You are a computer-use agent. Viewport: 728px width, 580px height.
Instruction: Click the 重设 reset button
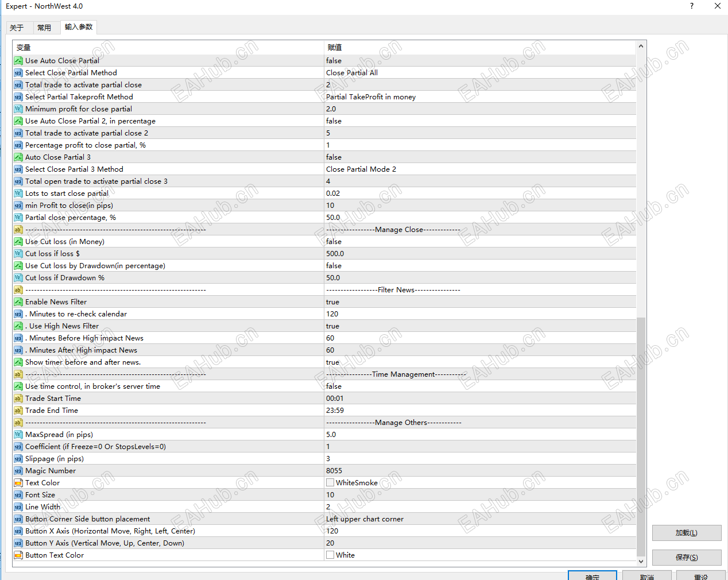pyautogui.click(x=700, y=575)
